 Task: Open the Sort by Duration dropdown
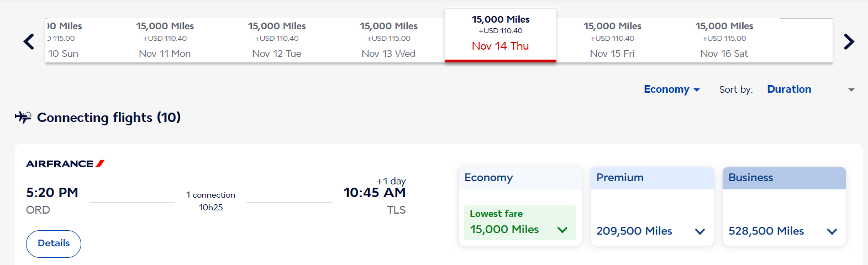point(809,89)
